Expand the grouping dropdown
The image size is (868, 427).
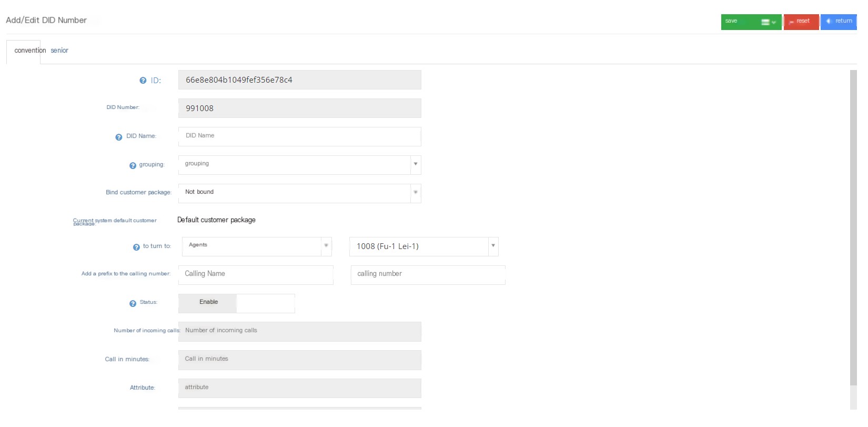click(x=416, y=165)
